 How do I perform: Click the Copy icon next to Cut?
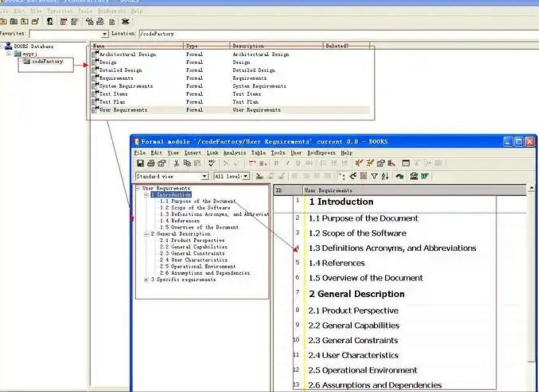coord(187,163)
